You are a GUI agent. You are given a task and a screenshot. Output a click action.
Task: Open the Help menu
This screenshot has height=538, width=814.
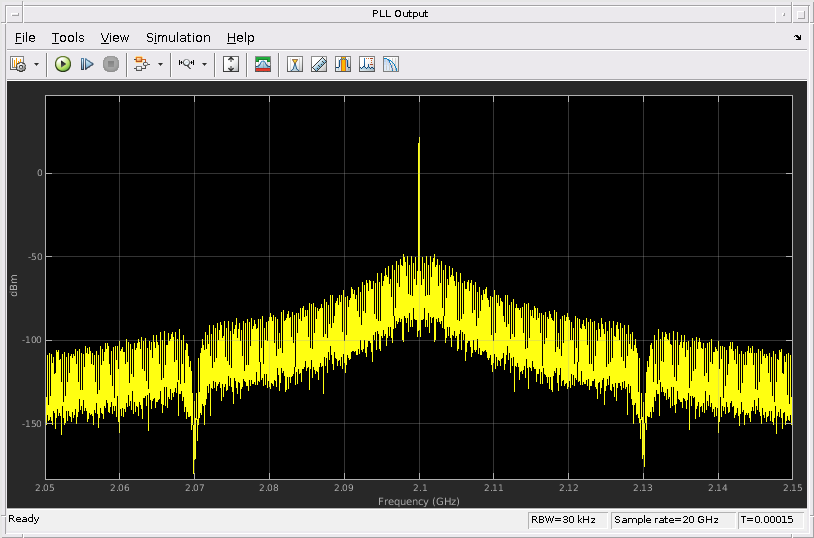[x=240, y=38]
